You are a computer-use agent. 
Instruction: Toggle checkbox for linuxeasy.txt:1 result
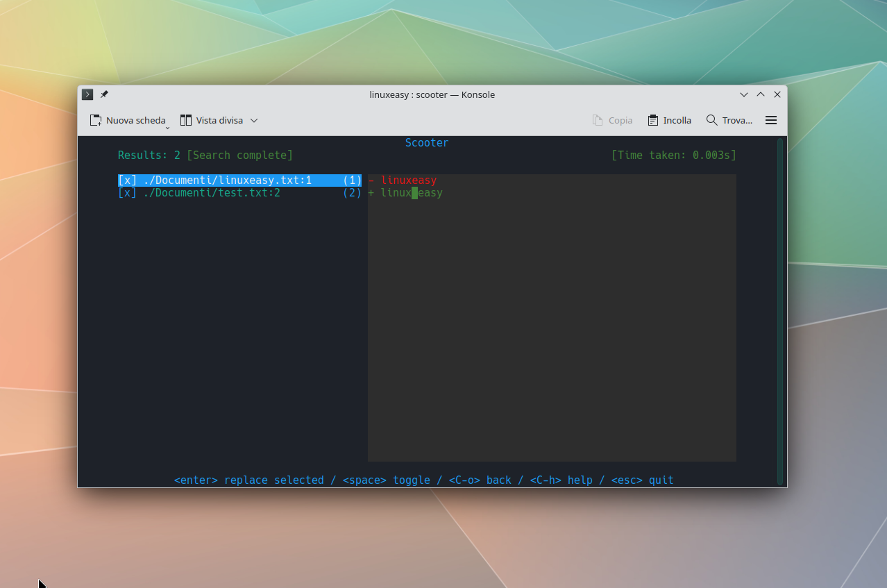click(127, 180)
